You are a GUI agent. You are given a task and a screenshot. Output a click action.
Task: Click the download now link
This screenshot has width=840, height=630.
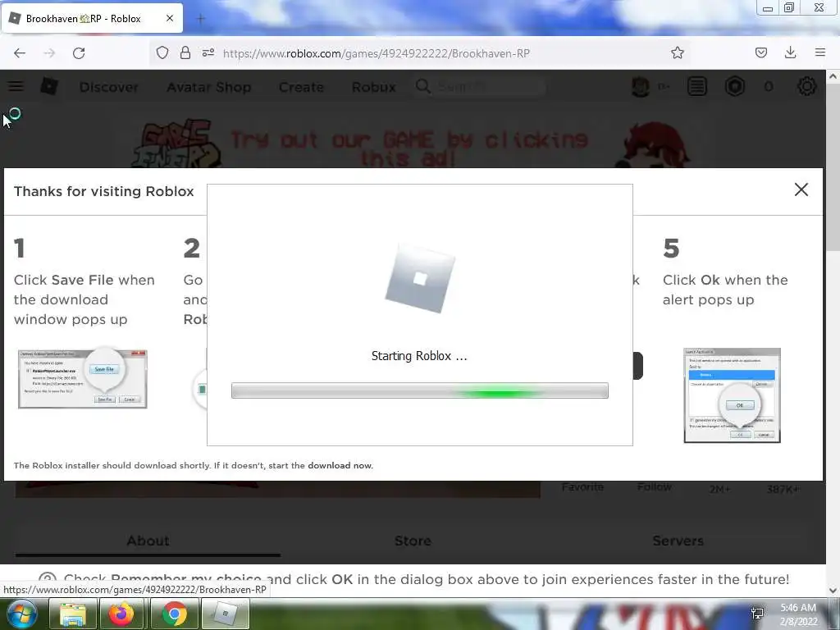tap(340, 466)
